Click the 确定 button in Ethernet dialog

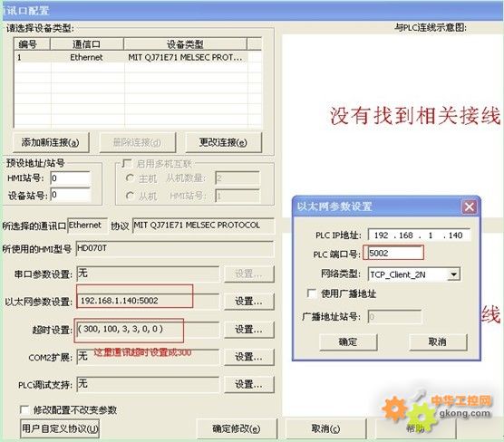coord(348,342)
